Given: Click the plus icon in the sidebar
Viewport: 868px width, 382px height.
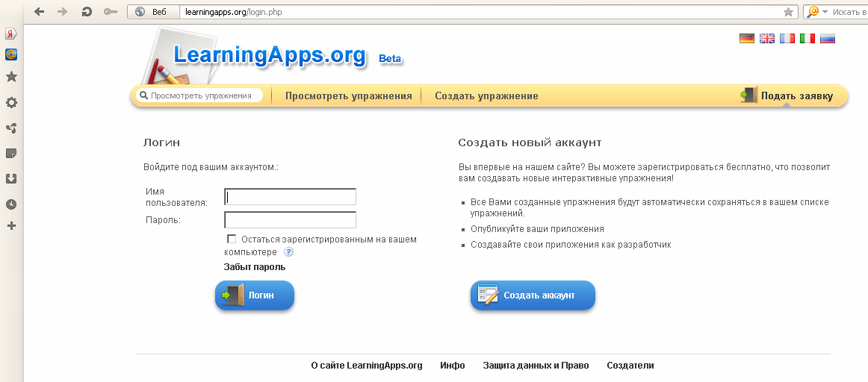Looking at the screenshot, I should 11,225.
